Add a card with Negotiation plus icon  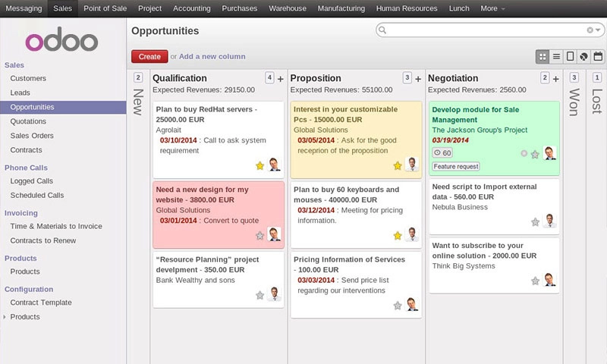pyautogui.click(x=555, y=78)
